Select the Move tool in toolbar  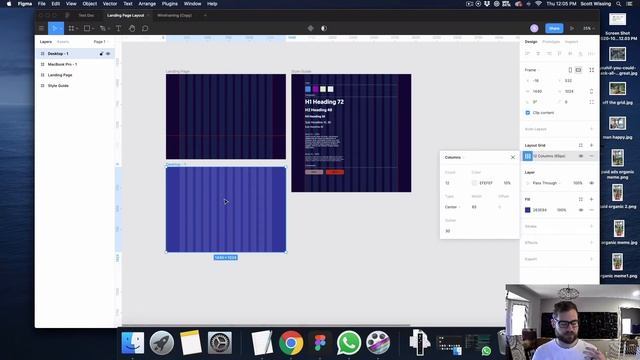coord(54,29)
